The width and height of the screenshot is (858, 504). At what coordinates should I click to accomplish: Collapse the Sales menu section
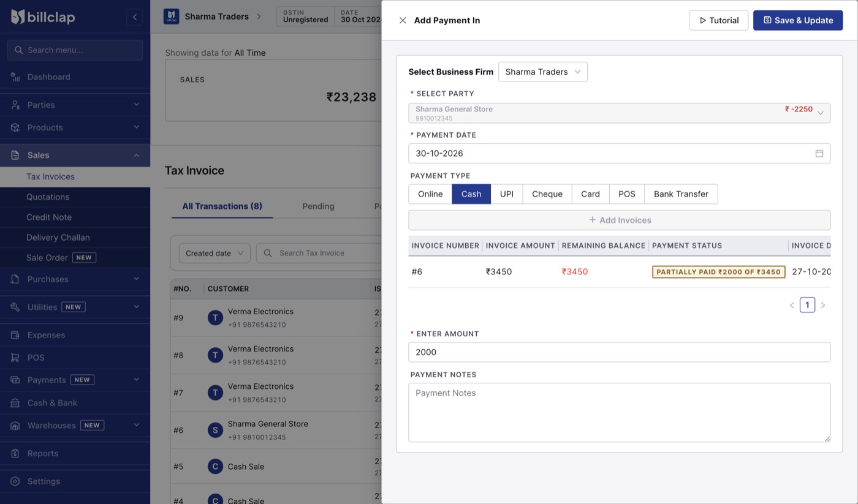(x=136, y=155)
